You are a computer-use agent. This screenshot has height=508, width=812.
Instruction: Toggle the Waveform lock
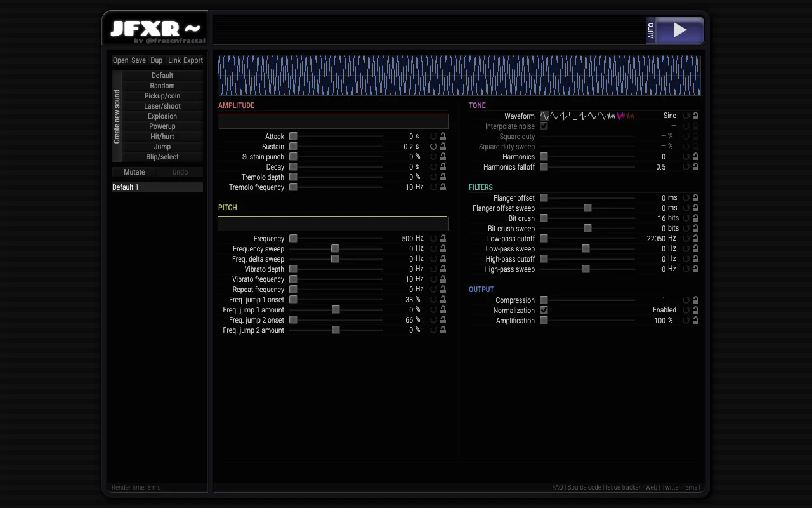coord(695,116)
